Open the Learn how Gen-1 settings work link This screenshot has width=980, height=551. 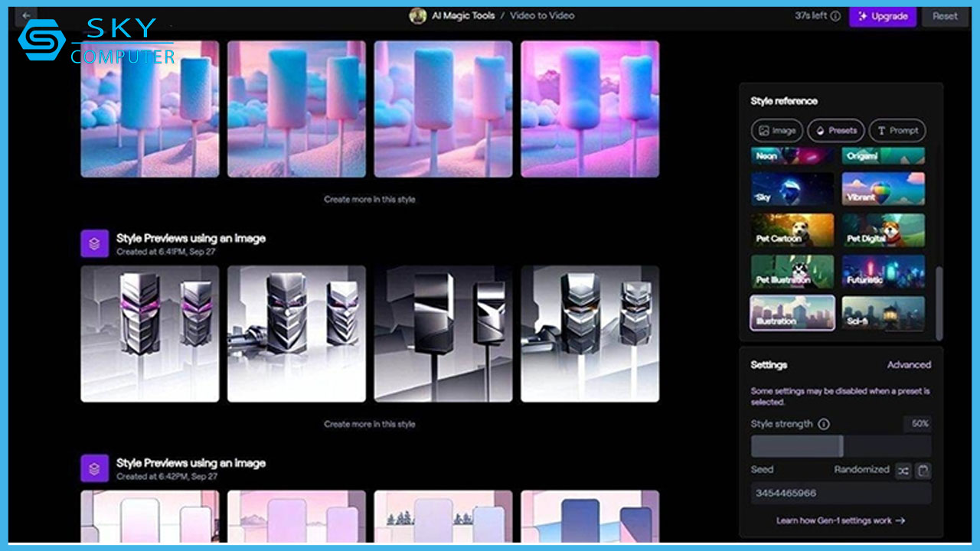[x=841, y=520]
